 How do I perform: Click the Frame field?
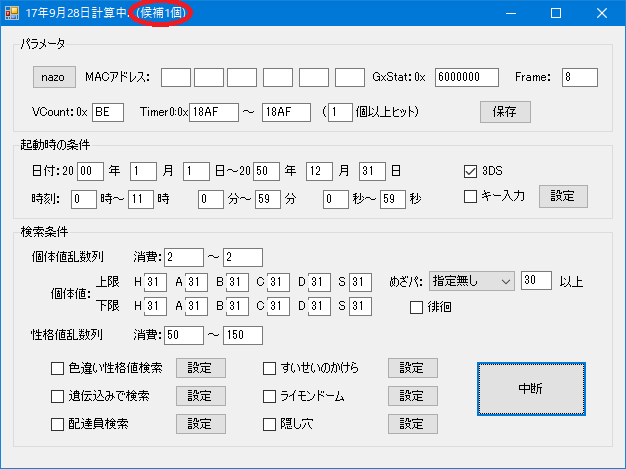tap(580, 77)
